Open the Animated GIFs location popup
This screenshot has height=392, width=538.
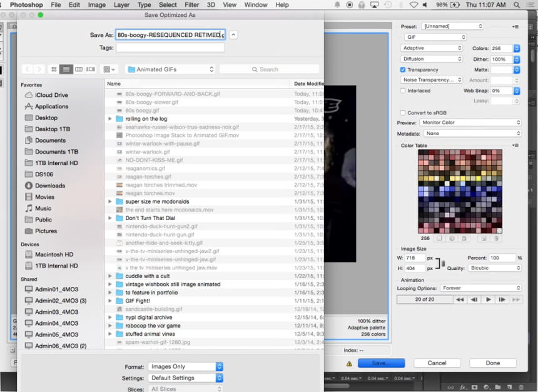171,69
